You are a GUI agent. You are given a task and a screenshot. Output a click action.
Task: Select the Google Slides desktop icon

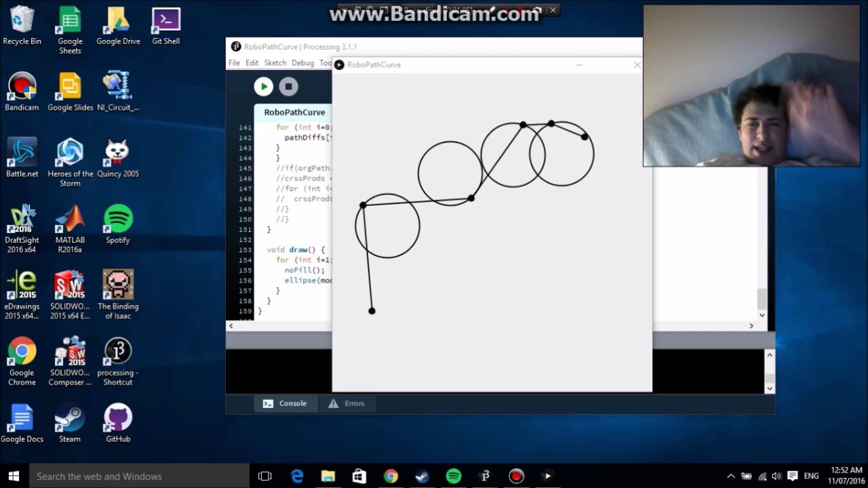coord(70,92)
